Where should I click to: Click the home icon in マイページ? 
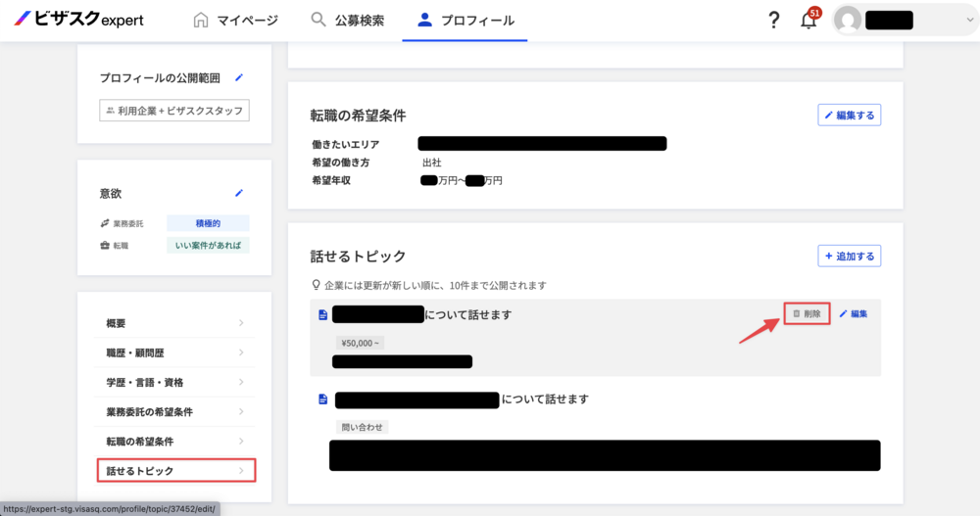pos(201,20)
